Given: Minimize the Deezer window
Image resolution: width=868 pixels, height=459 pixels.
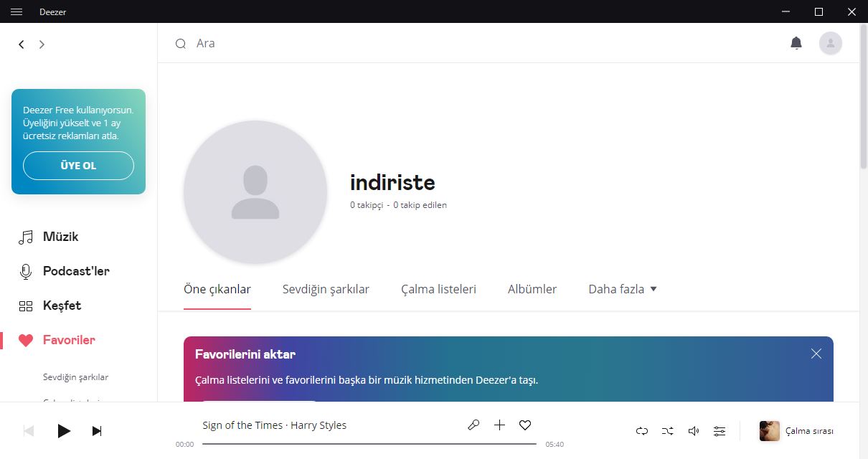Looking at the screenshot, I should pyautogui.click(x=786, y=11).
